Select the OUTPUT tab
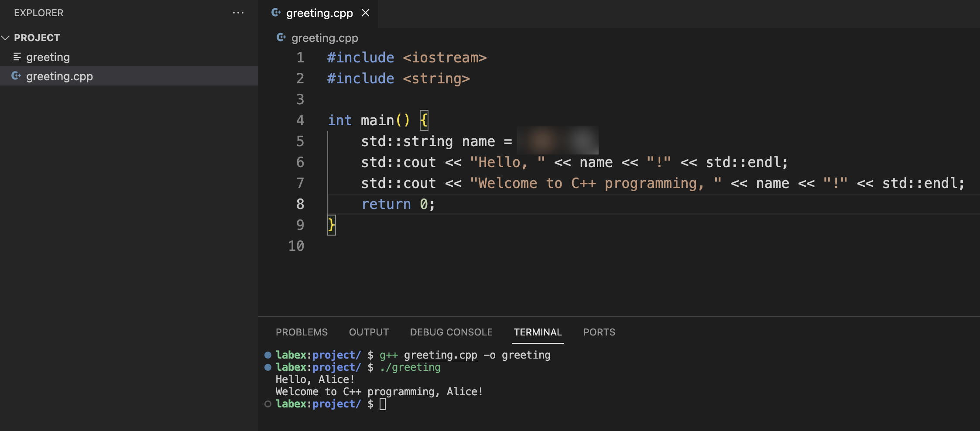Viewport: 980px width, 431px height. pos(369,332)
